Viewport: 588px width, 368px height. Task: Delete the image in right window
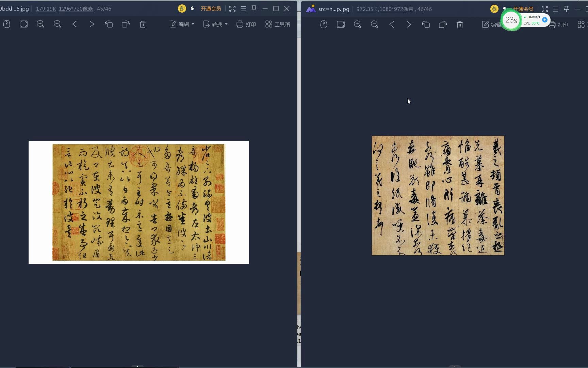[x=460, y=25]
